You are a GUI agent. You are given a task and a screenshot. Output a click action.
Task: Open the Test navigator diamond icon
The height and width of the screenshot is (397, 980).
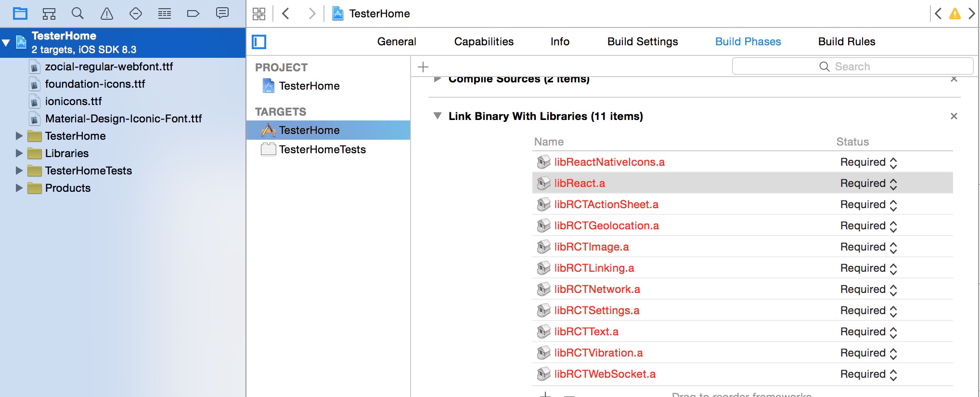136,13
